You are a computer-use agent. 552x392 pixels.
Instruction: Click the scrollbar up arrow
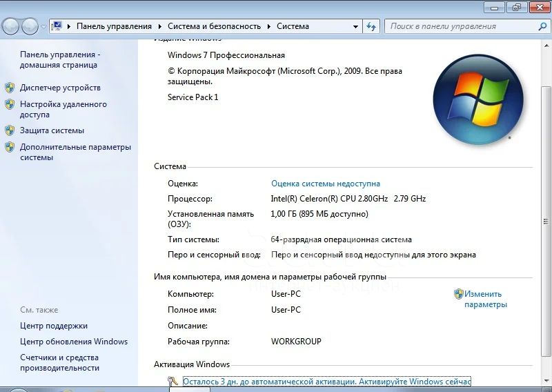point(546,46)
